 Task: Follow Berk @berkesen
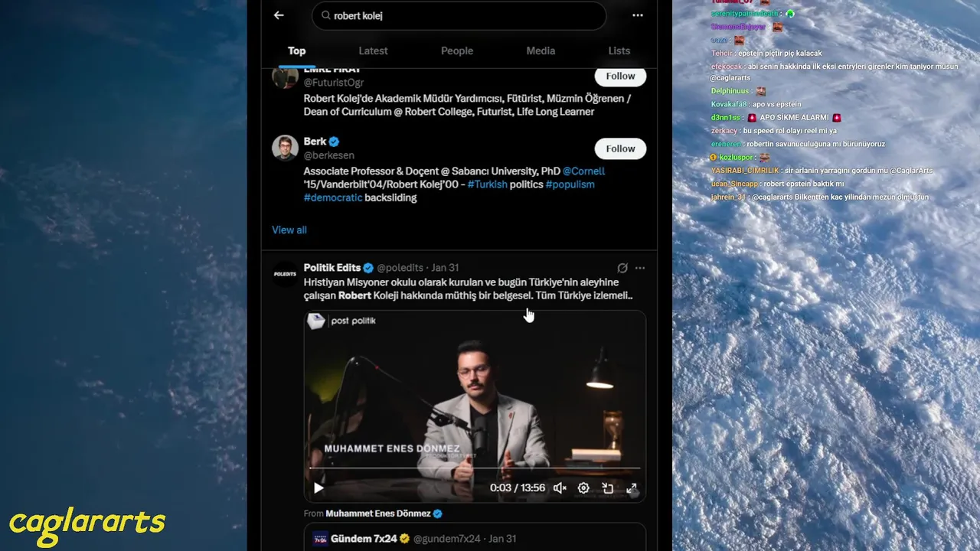pyautogui.click(x=620, y=148)
